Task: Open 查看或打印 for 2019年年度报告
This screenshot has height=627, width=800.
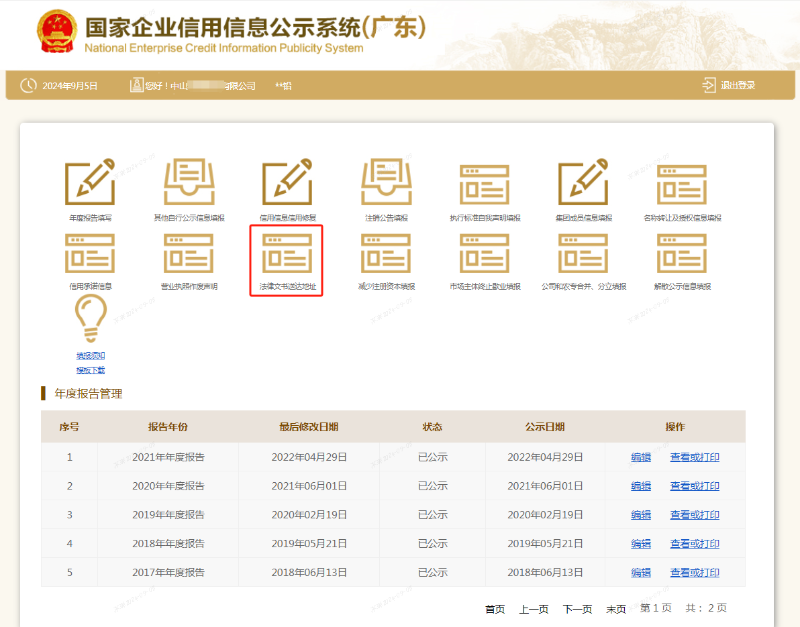Action: [x=695, y=515]
